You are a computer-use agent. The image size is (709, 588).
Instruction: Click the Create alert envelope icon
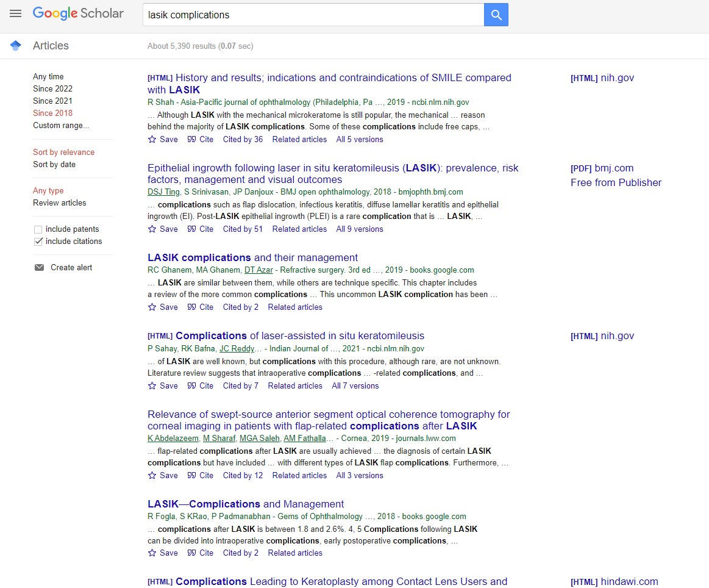pos(39,267)
